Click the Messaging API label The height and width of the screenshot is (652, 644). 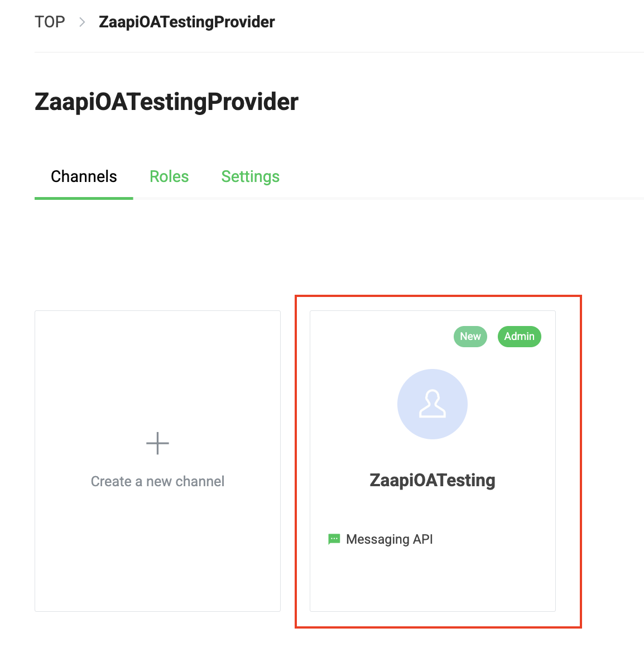(x=390, y=539)
